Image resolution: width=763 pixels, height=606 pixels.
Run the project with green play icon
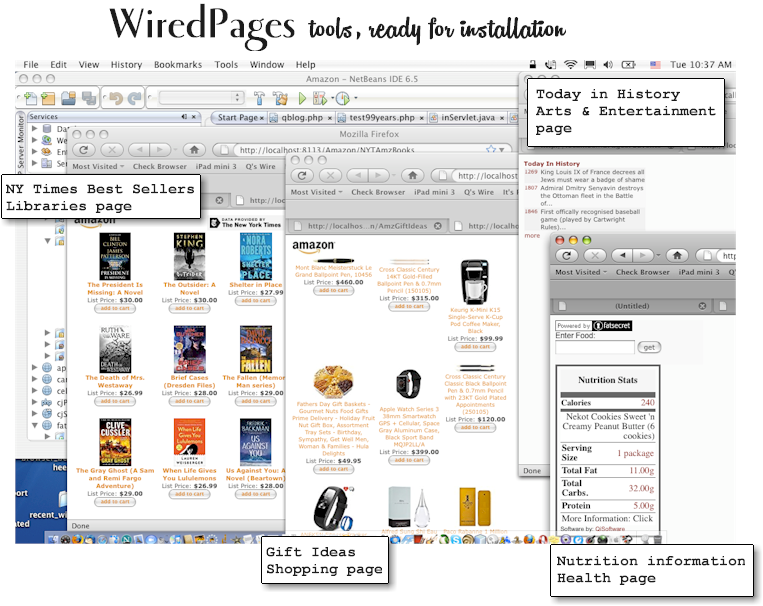coord(302,98)
